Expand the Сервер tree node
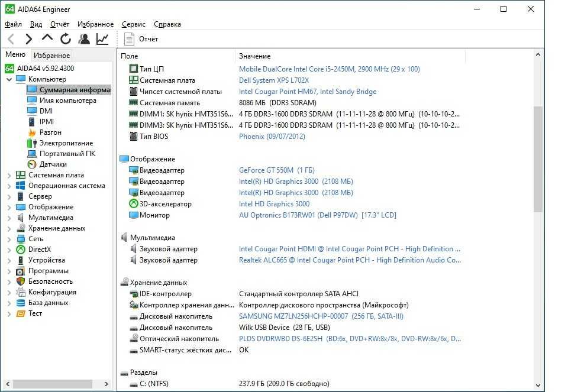568x392 pixels. 9,196
